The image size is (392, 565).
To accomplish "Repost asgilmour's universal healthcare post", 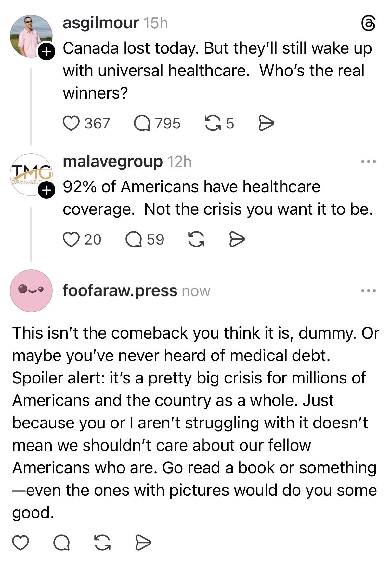I will (x=212, y=124).
